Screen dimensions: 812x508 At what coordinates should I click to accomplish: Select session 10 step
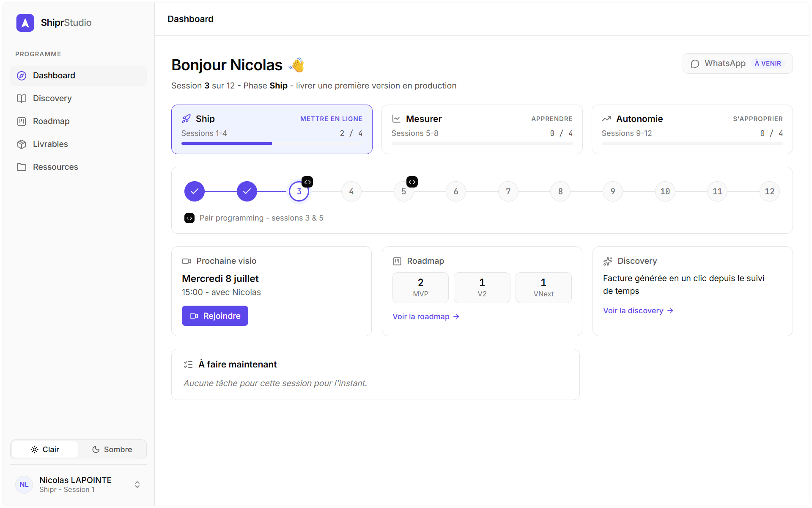tap(665, 191)
